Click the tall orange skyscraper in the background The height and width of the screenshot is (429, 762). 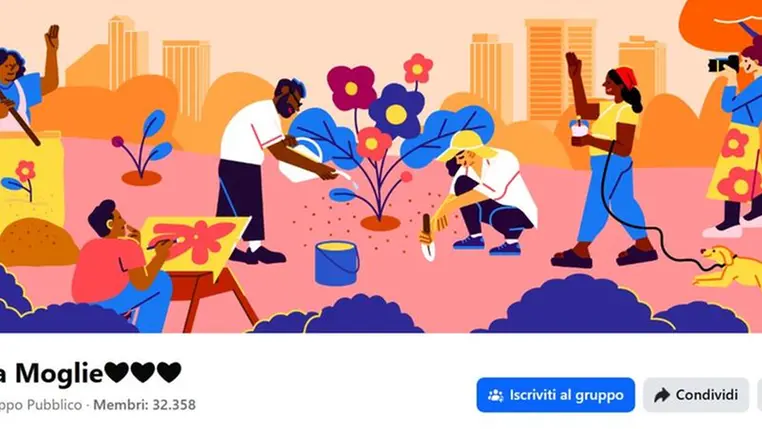(x=559, y=69)
